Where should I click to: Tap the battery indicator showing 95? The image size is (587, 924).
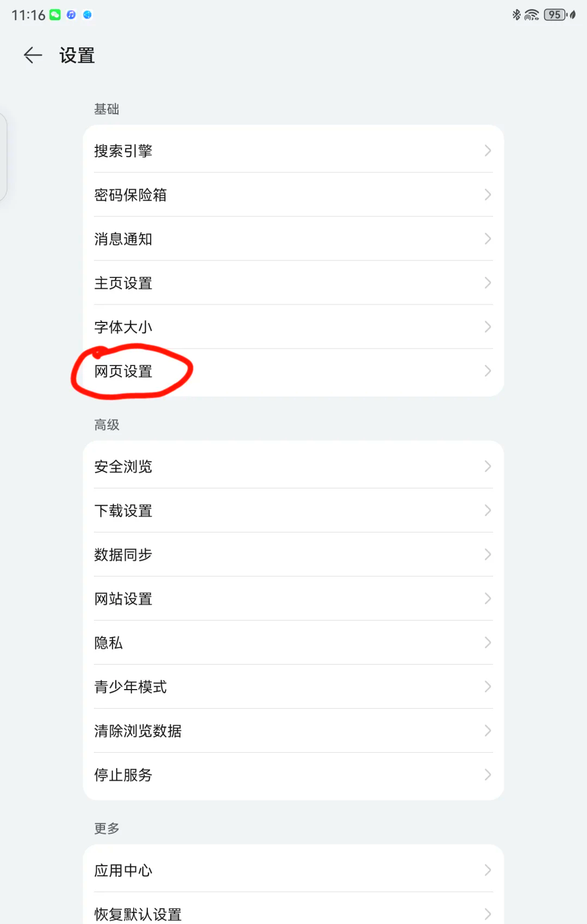tap(554, 15)
